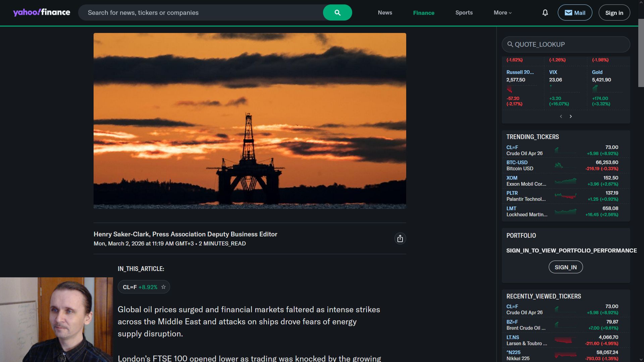644x362 pixels.
Task: Open the XOM Exxon Mobil ticker
Action: coord(512,178)
